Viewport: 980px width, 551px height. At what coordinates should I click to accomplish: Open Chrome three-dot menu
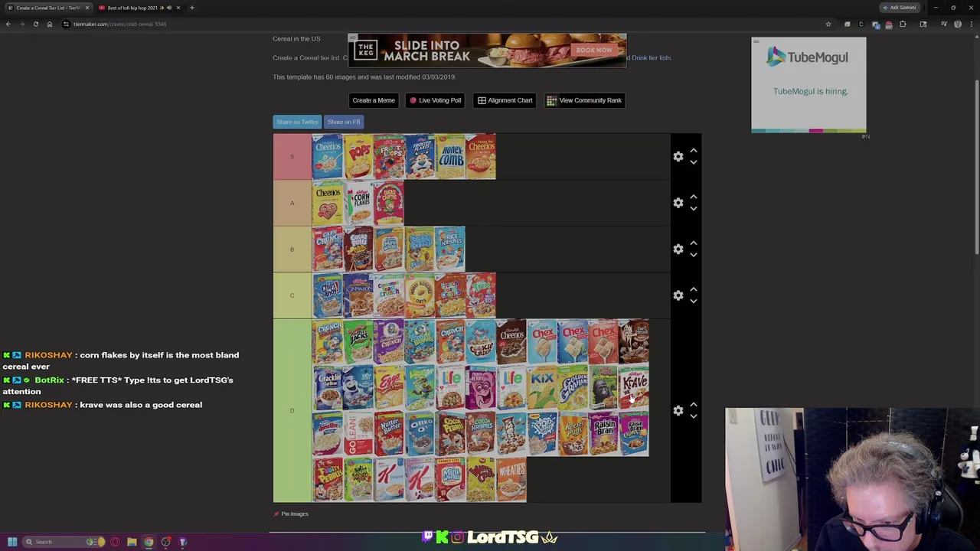(x=972, y=24)
